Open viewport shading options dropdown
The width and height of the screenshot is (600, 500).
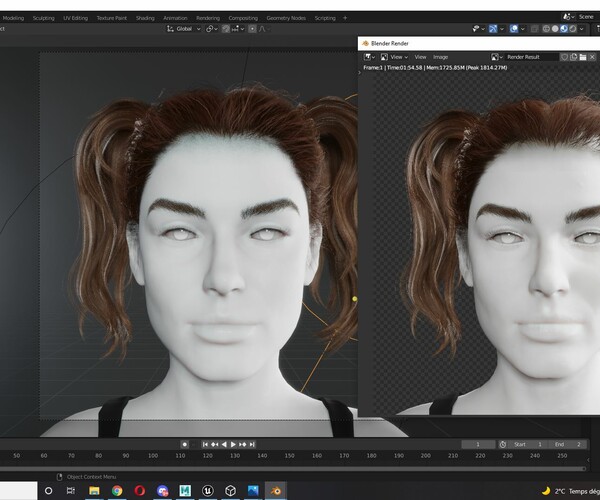[x=582, y=29]
